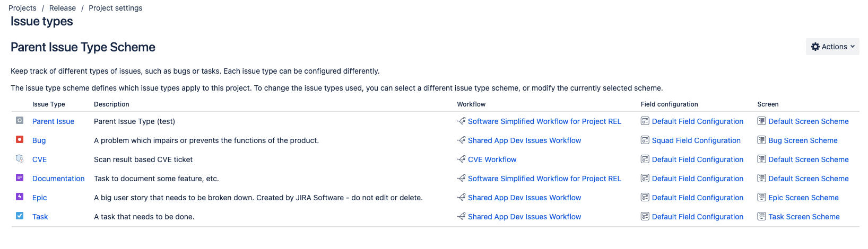Screen dimensions: 868x249
Task: Click the CVE shield issue type icon
Action: (20, 158)
